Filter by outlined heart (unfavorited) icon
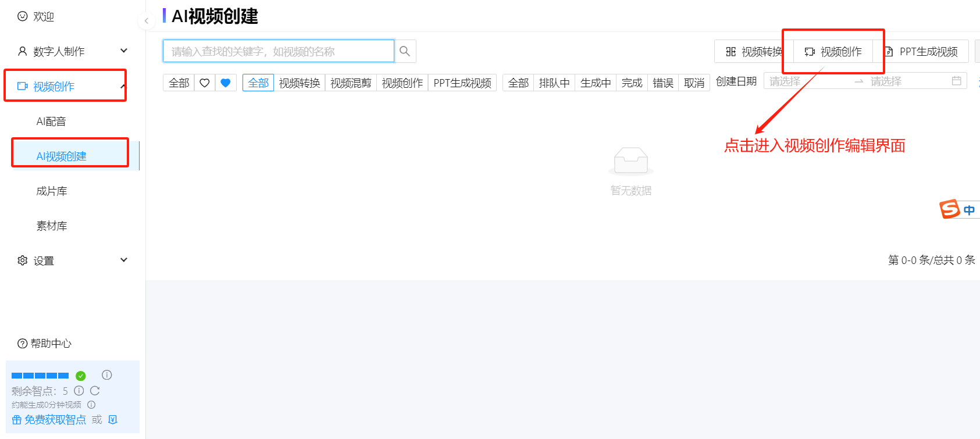Screen dimensions: 980x439 click(x=205, y=83)
